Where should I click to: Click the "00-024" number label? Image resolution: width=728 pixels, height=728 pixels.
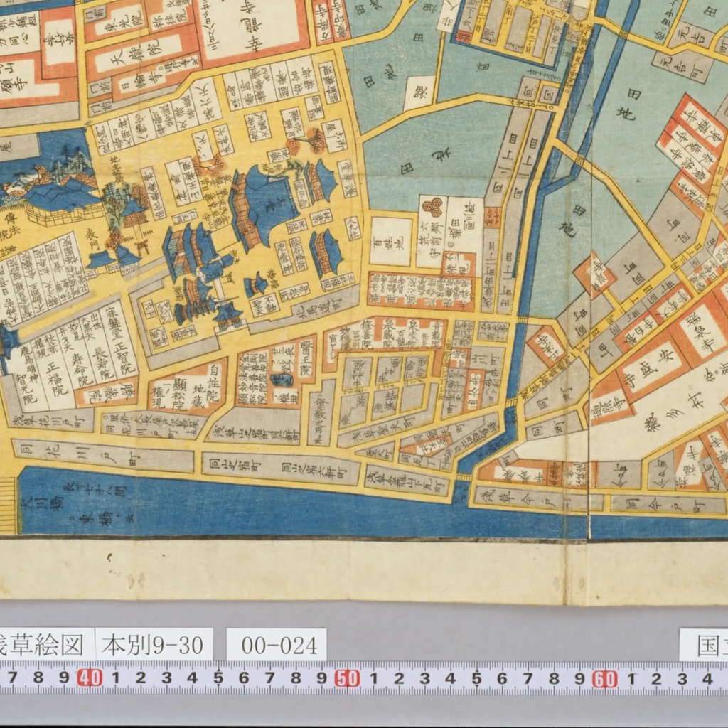click(277, 644)
